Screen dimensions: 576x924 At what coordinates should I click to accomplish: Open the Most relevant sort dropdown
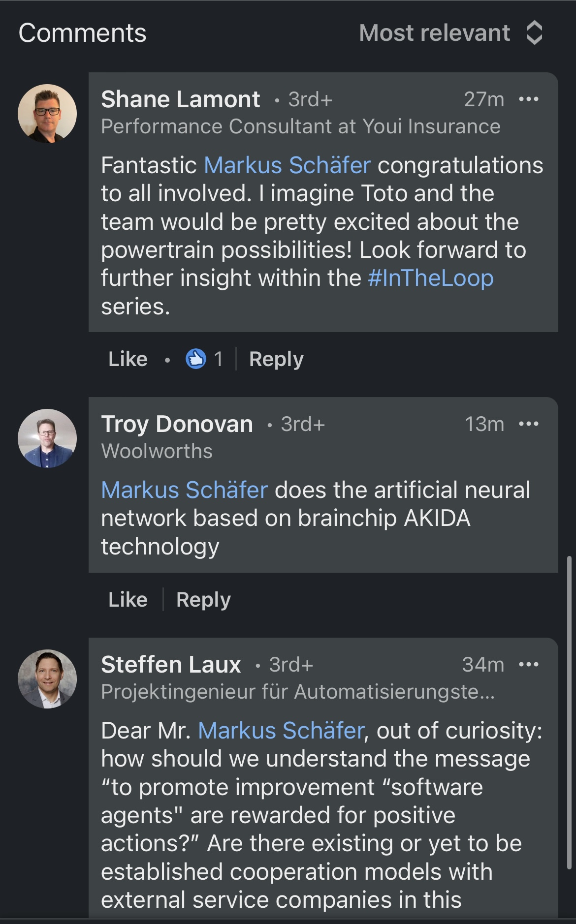(434, 33)
